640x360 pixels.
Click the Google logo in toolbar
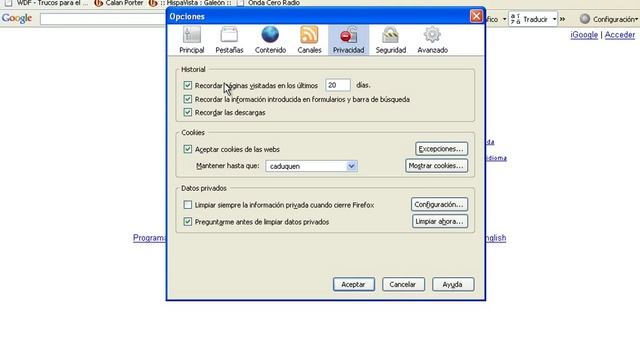coord(17,18)
